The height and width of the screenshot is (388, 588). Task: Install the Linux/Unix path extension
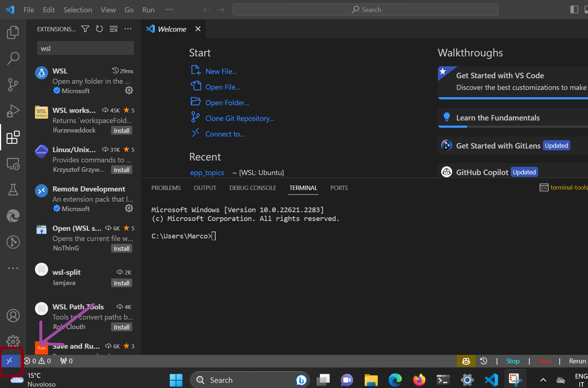pyautogui.click(x=122, y=170)
